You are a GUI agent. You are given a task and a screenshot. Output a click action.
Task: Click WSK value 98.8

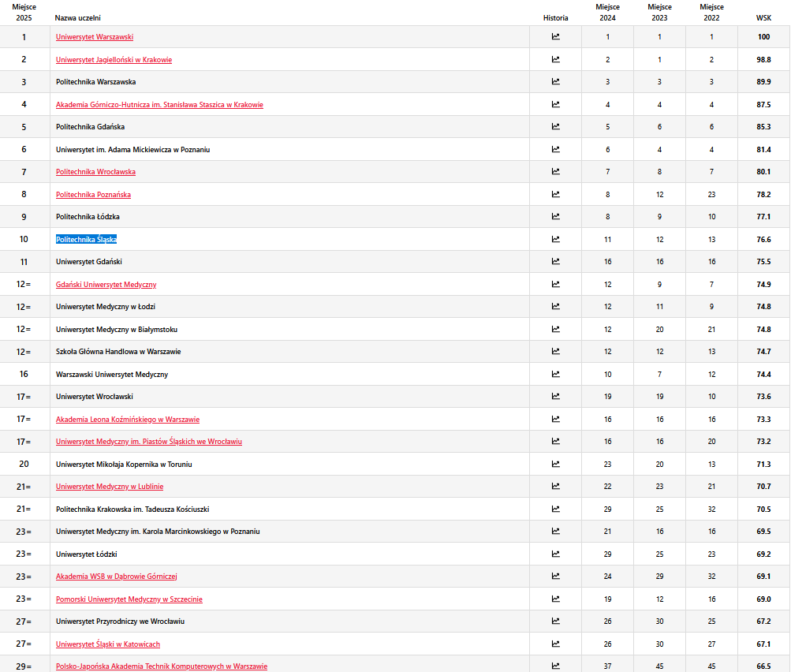click(x=763, y=59)
